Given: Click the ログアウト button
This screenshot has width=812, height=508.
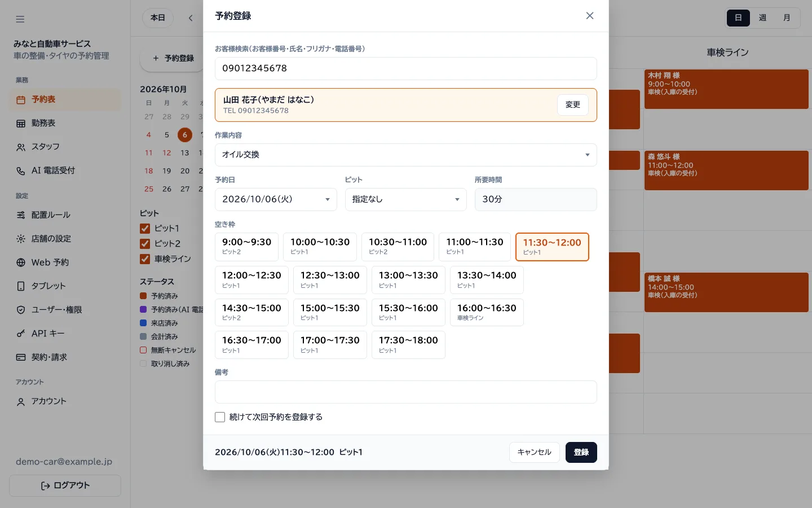Looking at the screenshot, I should pos(65,485).
